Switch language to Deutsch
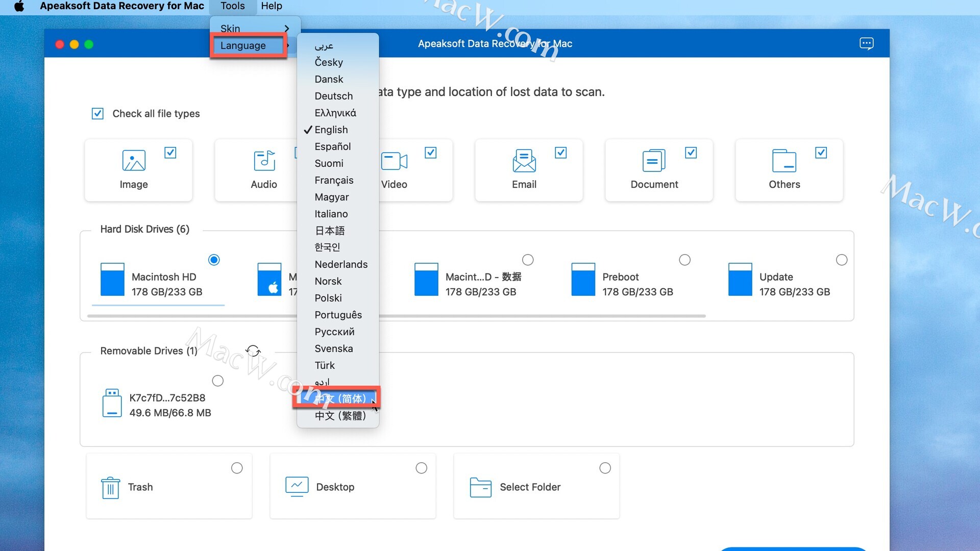 point(338,96)
